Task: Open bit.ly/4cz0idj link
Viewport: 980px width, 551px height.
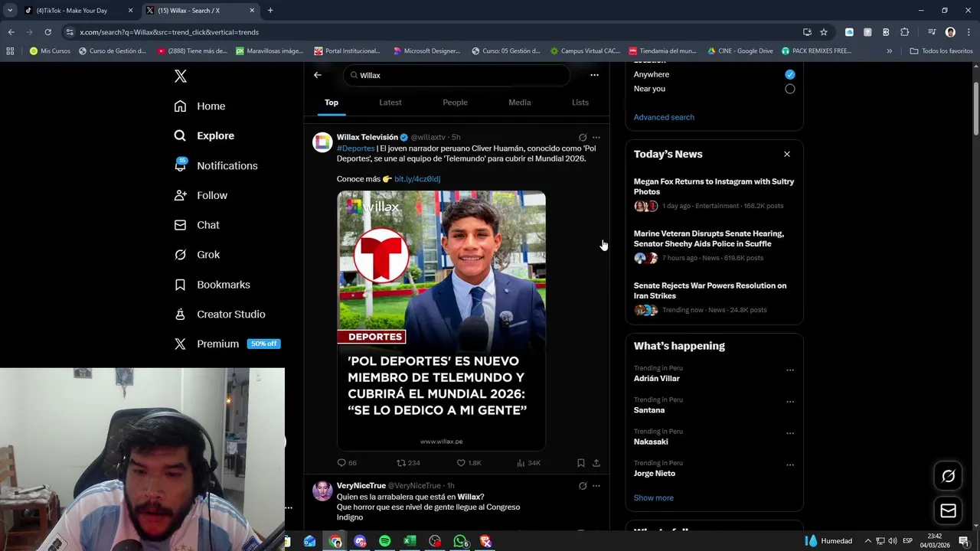Action: pos(417,179)
